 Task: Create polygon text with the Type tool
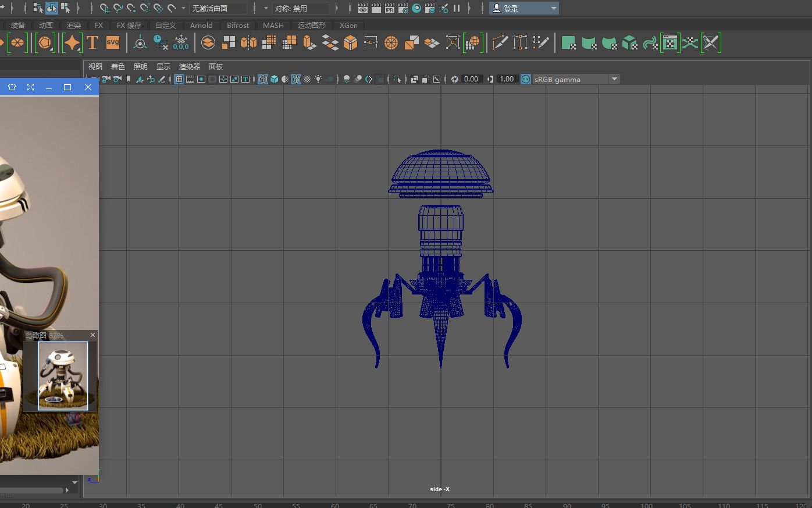pos(91,42)
